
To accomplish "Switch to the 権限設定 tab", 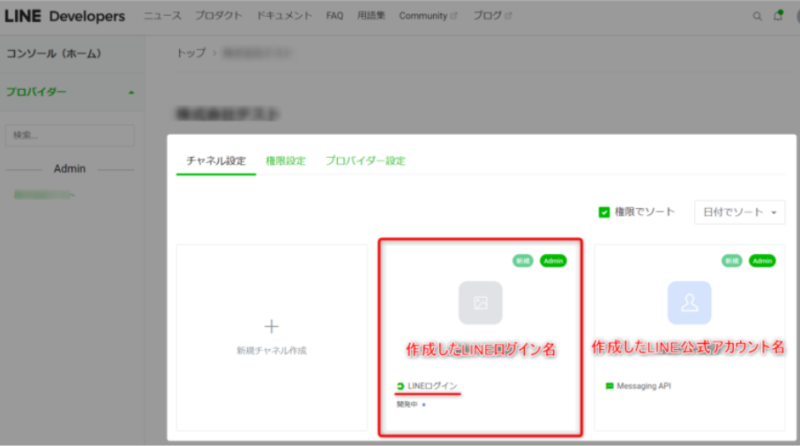I will pyautogui.click(x=286, y=161).
